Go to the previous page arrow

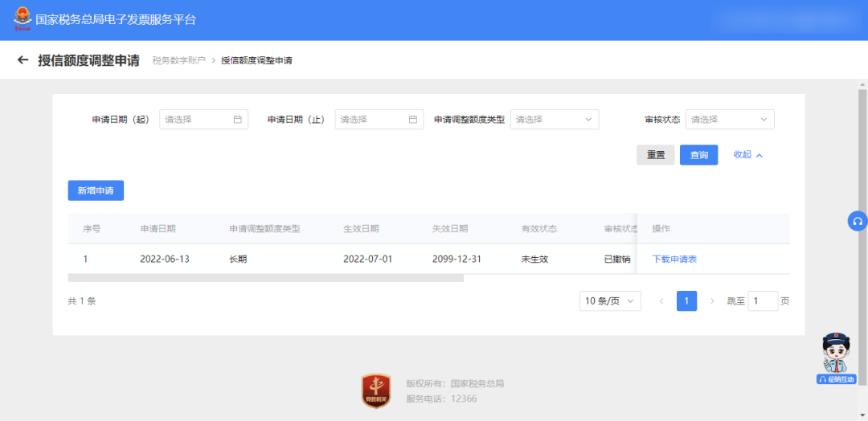pyautogui.click(x=661, y=301)
